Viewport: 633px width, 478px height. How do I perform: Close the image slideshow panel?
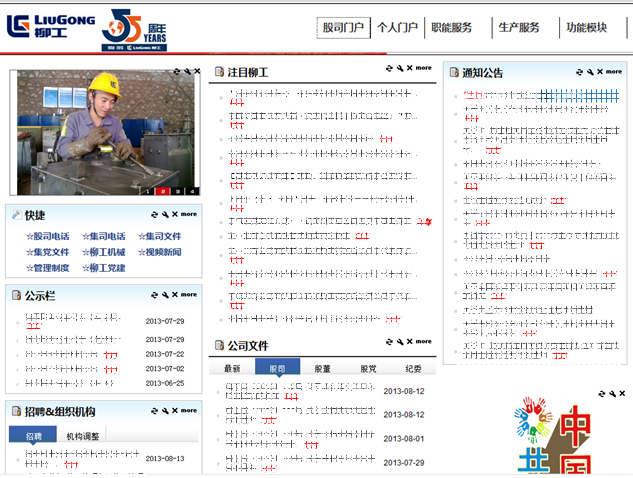coord(197,71)
